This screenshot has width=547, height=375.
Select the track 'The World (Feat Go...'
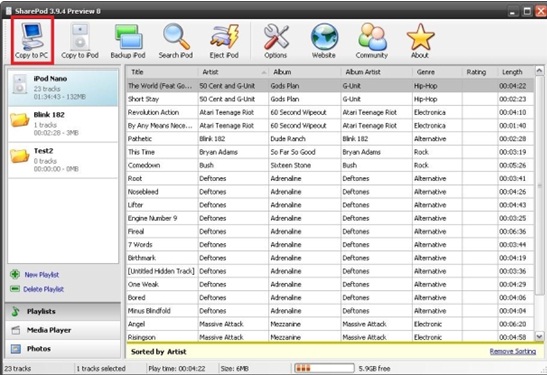[330, 86]
